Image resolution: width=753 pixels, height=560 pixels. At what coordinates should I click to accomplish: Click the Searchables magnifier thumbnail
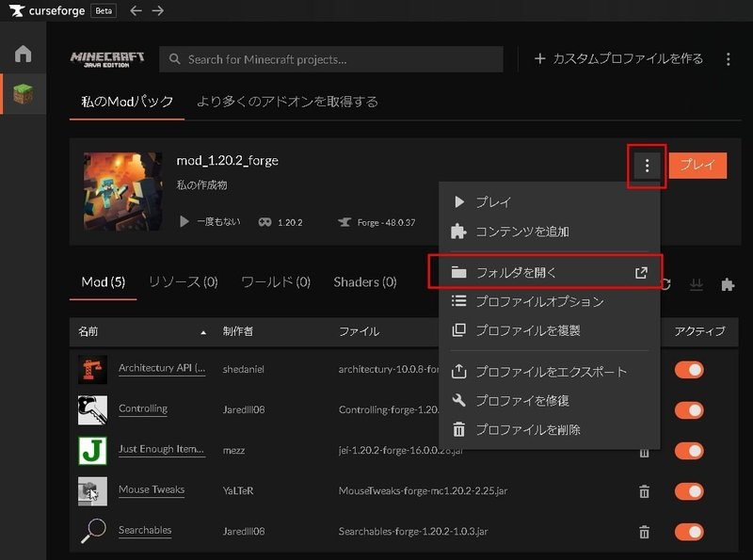(x=92, y=531)
